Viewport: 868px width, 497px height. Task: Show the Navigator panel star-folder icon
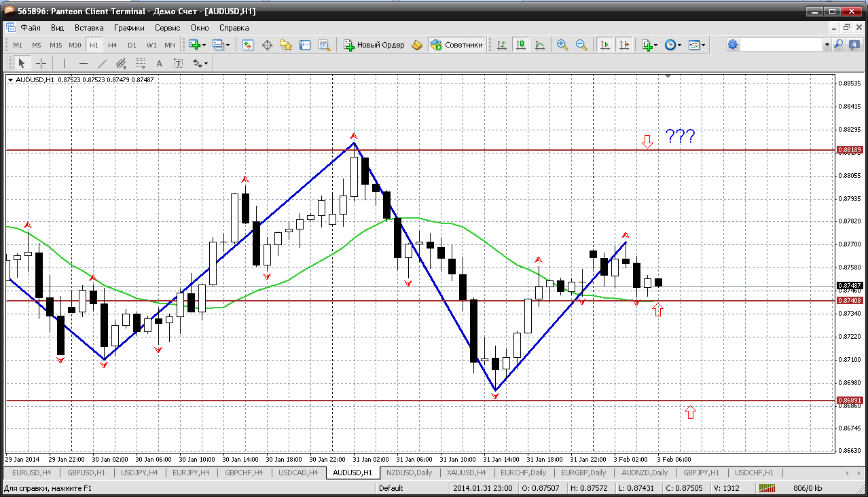pos(286,45)
